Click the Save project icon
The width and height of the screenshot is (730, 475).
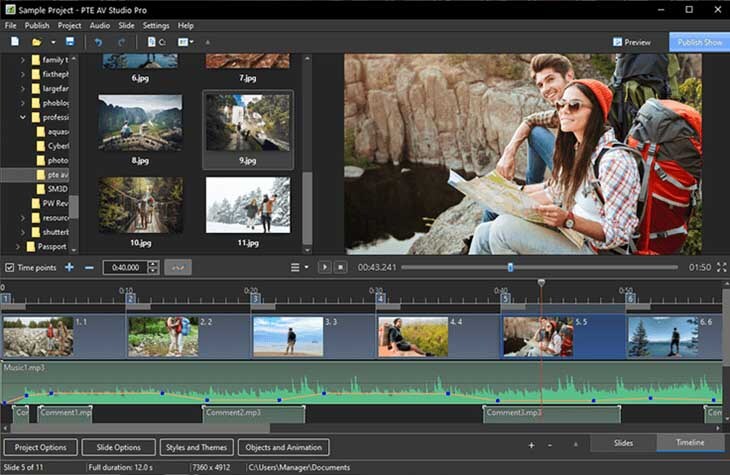click(69, 42)
